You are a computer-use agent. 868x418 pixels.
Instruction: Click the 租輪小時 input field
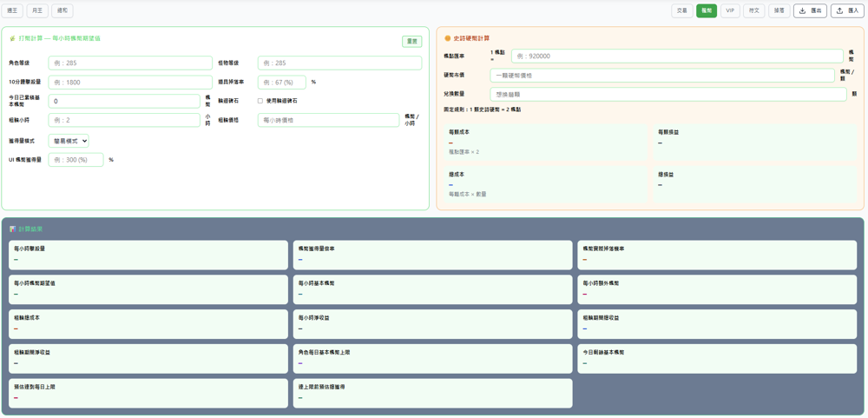pyautogui.click(x=124, y=120)
